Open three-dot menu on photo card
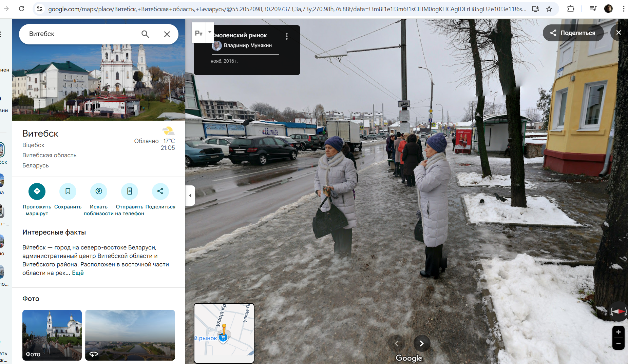628x364 pixels. tap(287, 36)
